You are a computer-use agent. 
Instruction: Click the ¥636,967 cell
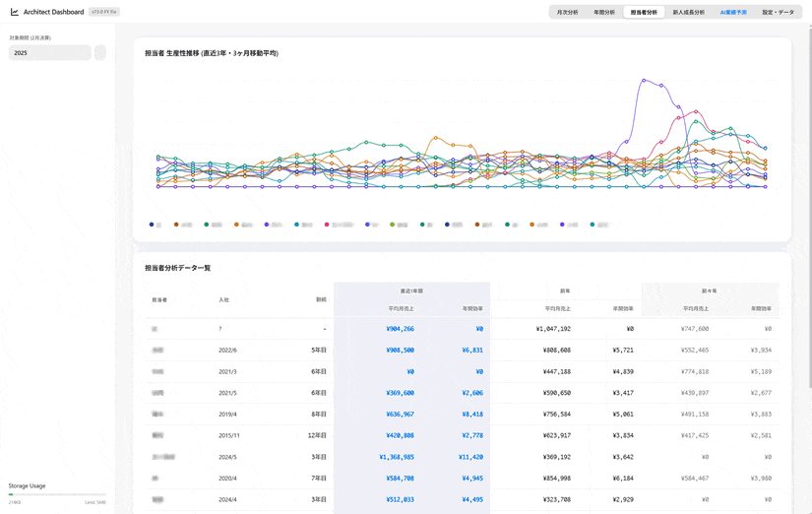(401, 415)
